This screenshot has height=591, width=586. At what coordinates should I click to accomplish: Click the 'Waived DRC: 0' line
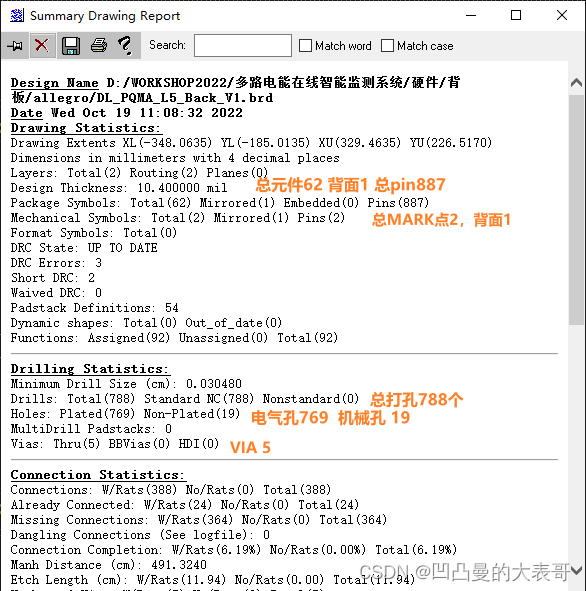(x=56, y=293)
